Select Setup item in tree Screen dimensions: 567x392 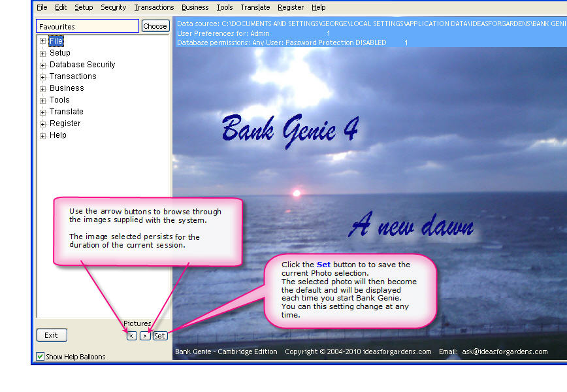click(60, 53)
